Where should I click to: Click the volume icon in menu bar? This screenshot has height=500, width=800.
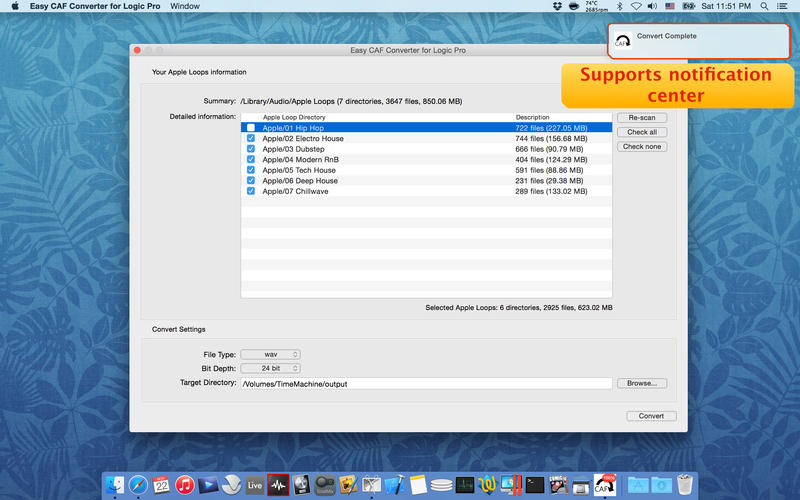pos(652,6)
